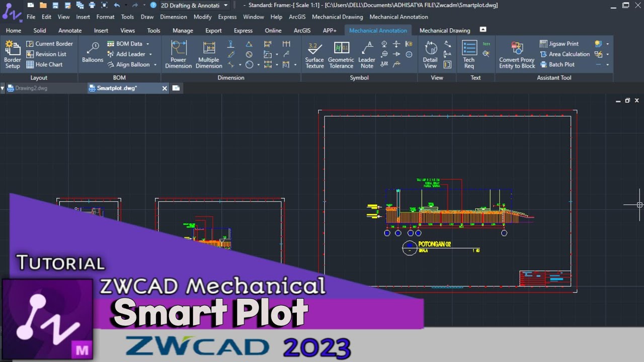Switch to the Mechanical Drawing ribbon tab
Screen dimensions: 644x362
445,30
